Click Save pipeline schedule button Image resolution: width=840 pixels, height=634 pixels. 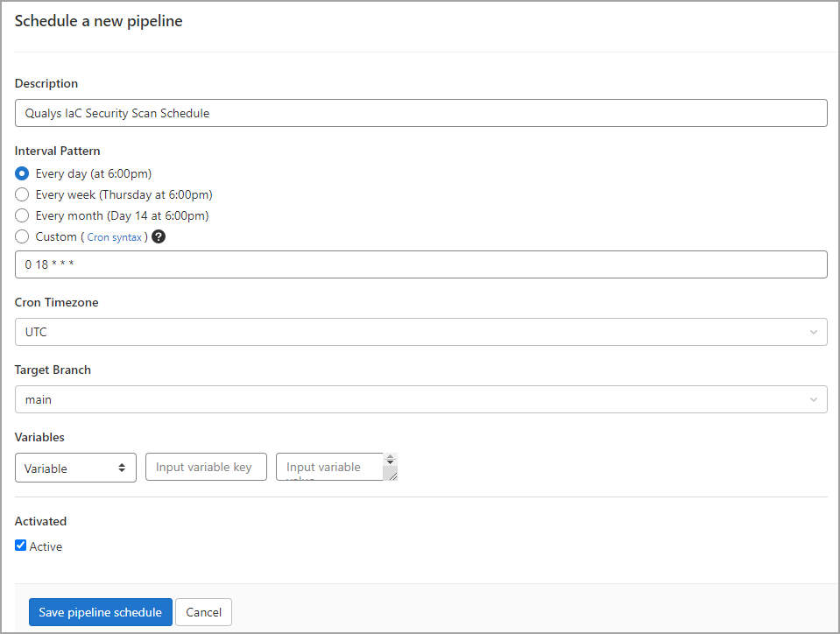click(x=100, y=612)
